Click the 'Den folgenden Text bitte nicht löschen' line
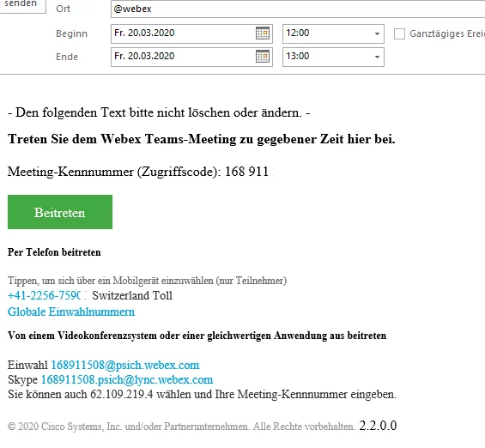The width and height of the screenshot is (485, 448). [x=159, y=112]
